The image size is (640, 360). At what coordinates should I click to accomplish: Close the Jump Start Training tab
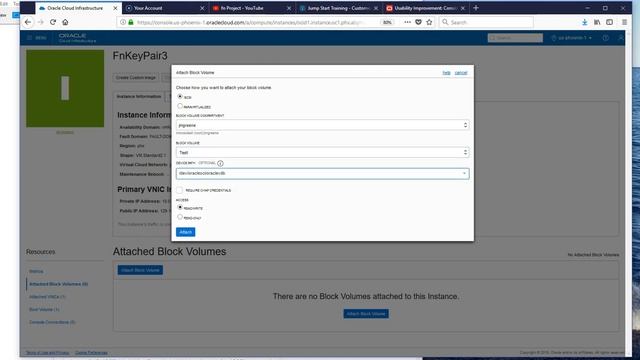coord(376,8)
